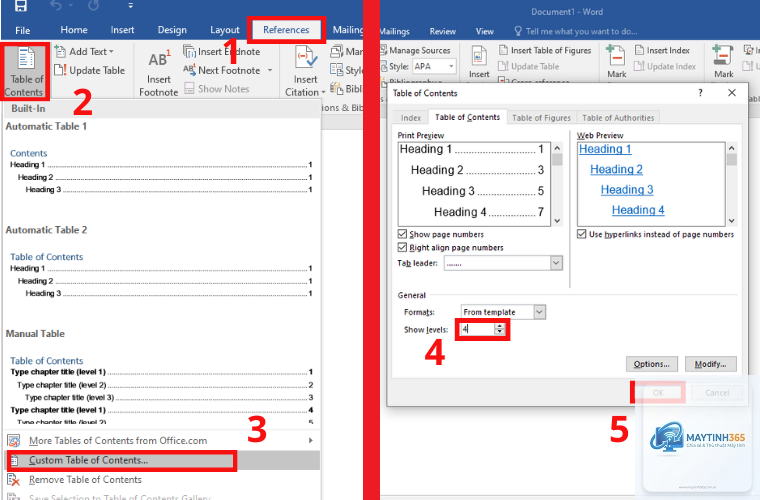Viewport: 760px width, 500px height.
Task: Click the Tell me lightbulb search box
Action: [x=576, y=31]
